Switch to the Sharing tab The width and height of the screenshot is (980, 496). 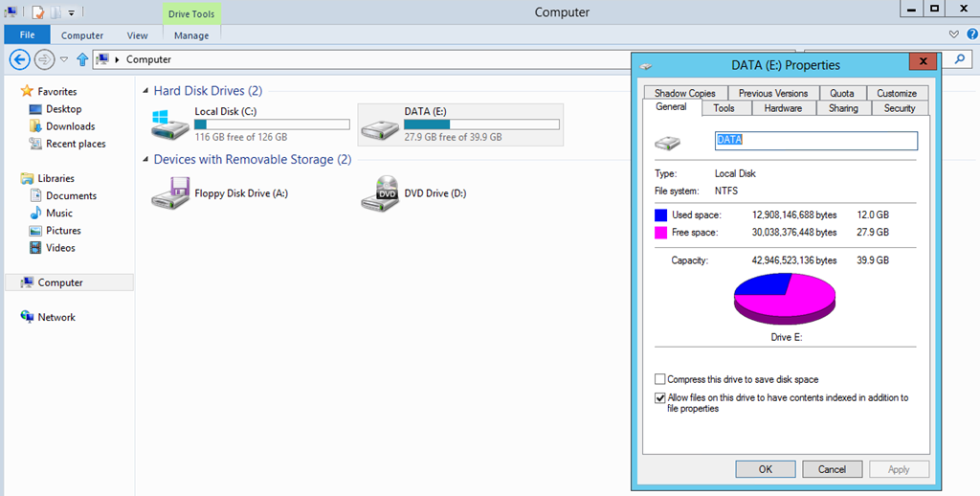click(843, 108)
